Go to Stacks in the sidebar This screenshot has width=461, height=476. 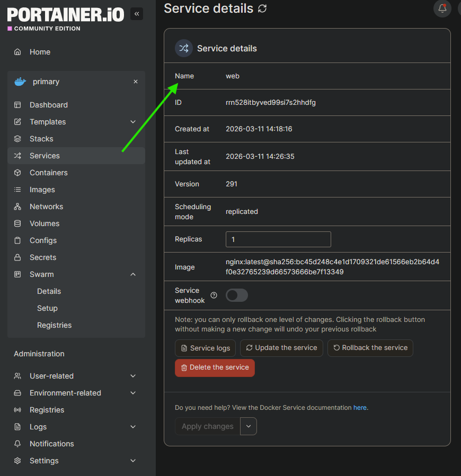[41, 139]
